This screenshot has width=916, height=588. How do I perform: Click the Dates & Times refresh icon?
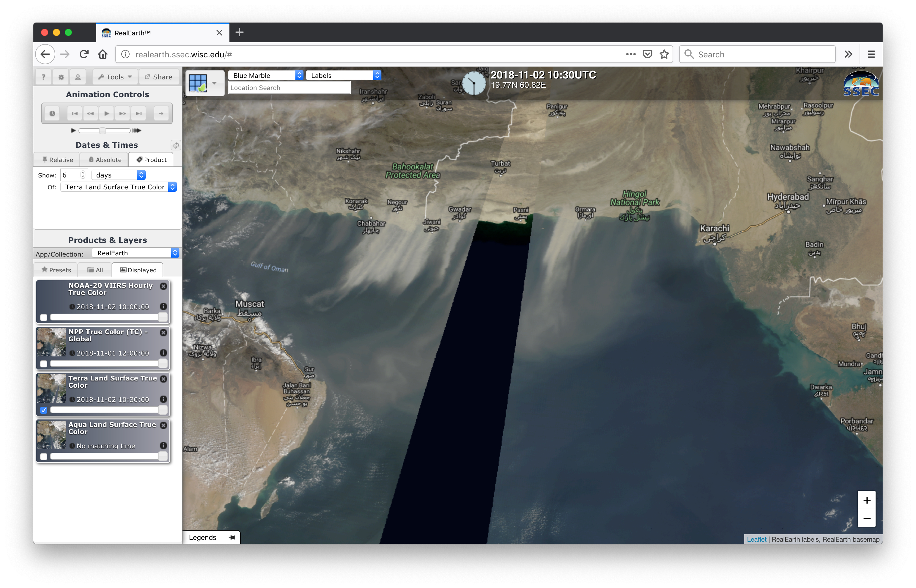tap(176, 145)
